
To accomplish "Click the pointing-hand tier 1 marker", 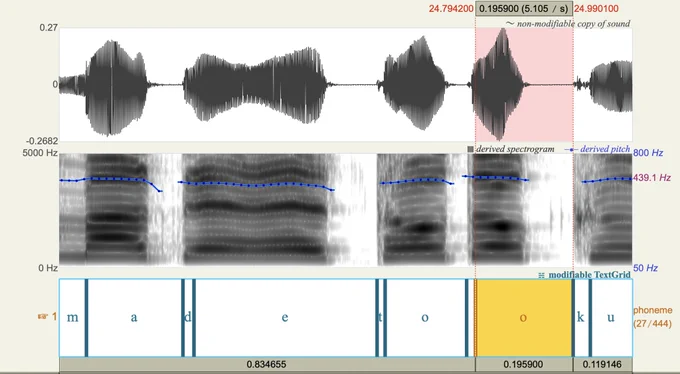I will pyautogui.click(x=47, y=316).
